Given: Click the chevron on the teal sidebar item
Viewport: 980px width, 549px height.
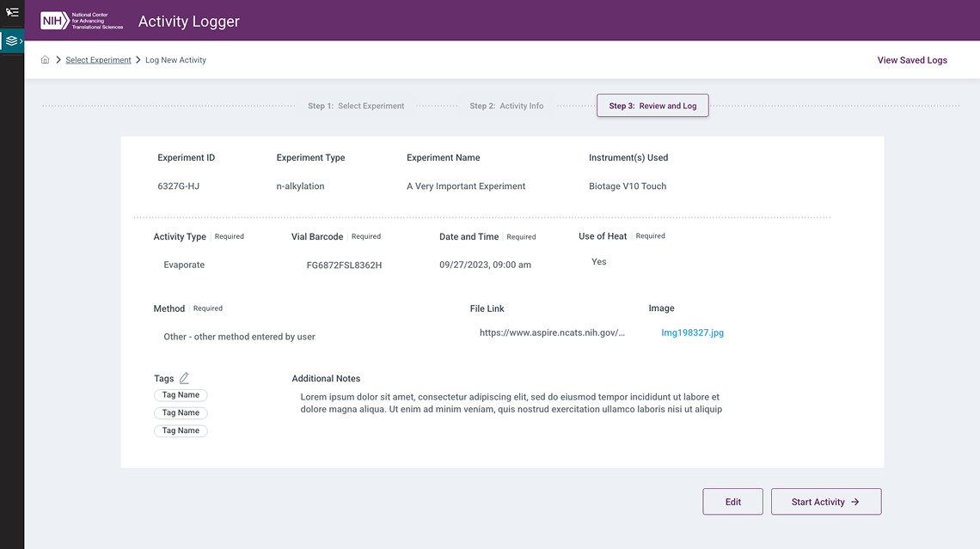Looking at the screenshot, I should 19,40.
